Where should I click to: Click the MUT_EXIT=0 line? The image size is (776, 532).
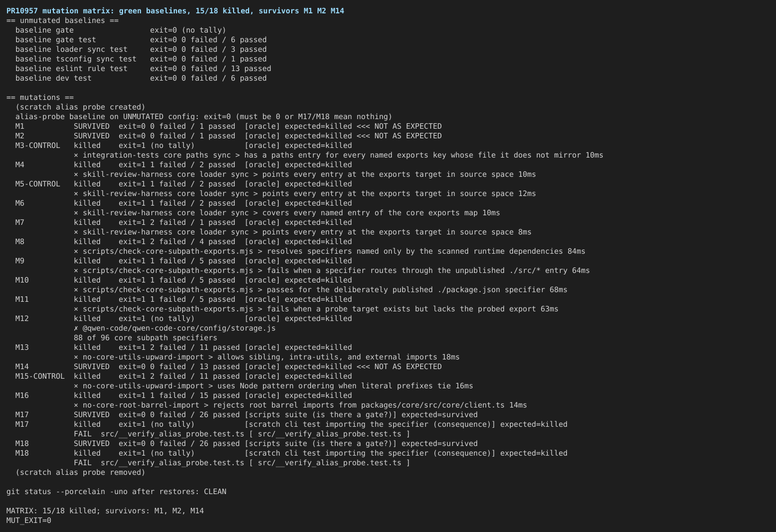(29, 520)
